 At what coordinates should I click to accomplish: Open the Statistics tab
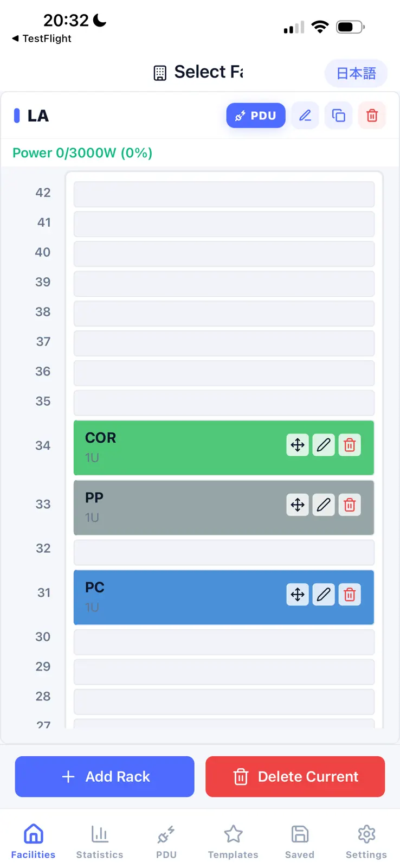(x=100, y=842)
